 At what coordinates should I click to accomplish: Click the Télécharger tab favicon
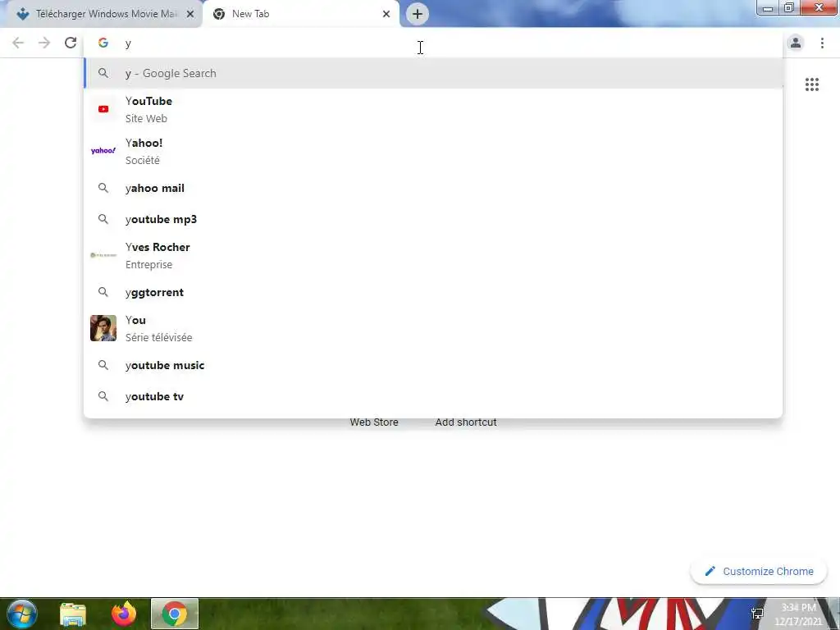point(22,14)
